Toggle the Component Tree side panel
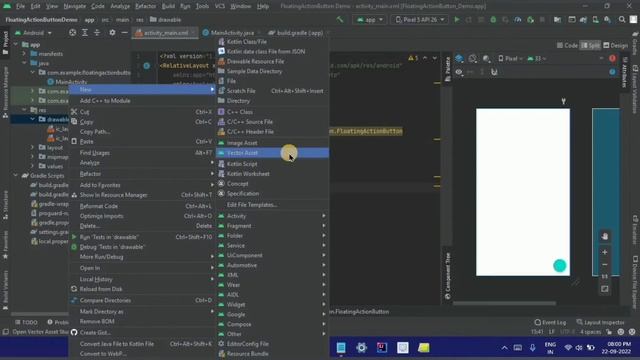Screen dimensions: 640x360 [x=447, y=276]
